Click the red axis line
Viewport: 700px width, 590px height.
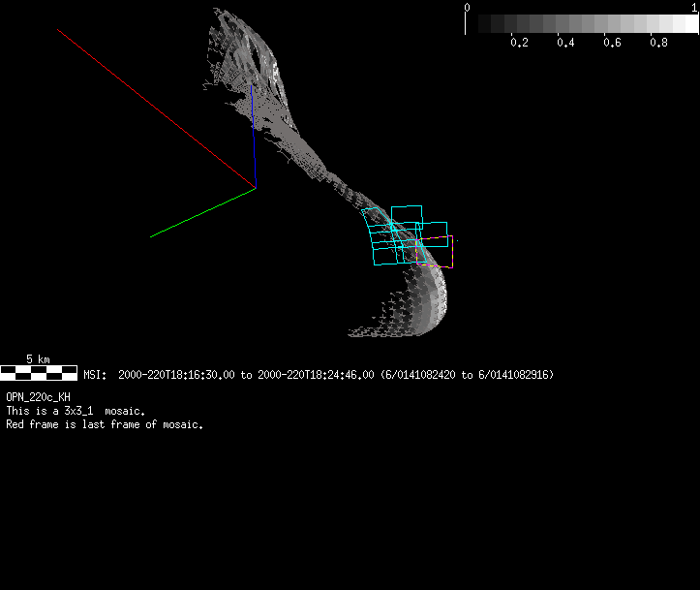click(x=155, y=108)
